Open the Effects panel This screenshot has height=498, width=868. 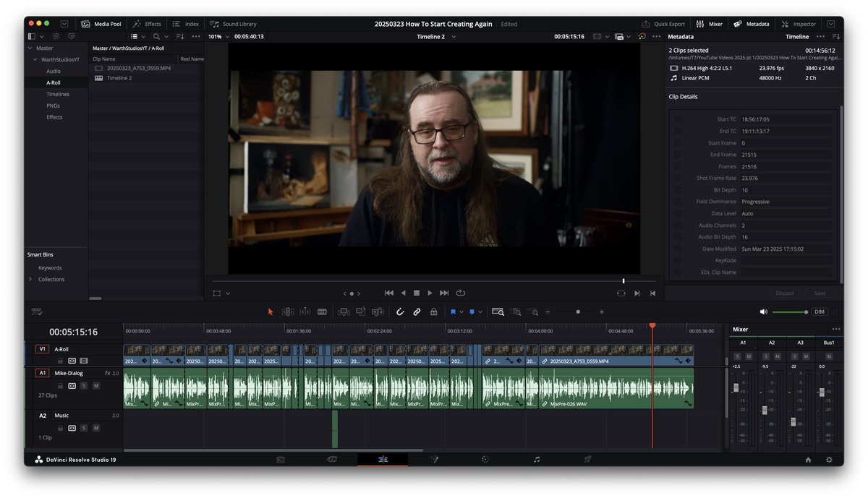pyautogui.click(x=147, y=24)
